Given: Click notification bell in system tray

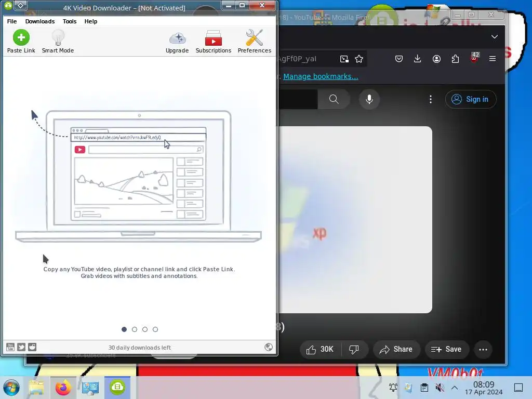Looking at the screenshot, I should pyautogui.click(x=393, y=387).
